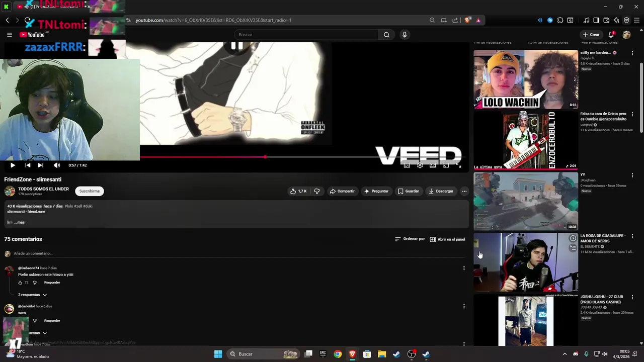Viewport: 644px width, 362px height.
Task: Subscribe with the Suscribirme button
Action: click(x=90, y=191)
